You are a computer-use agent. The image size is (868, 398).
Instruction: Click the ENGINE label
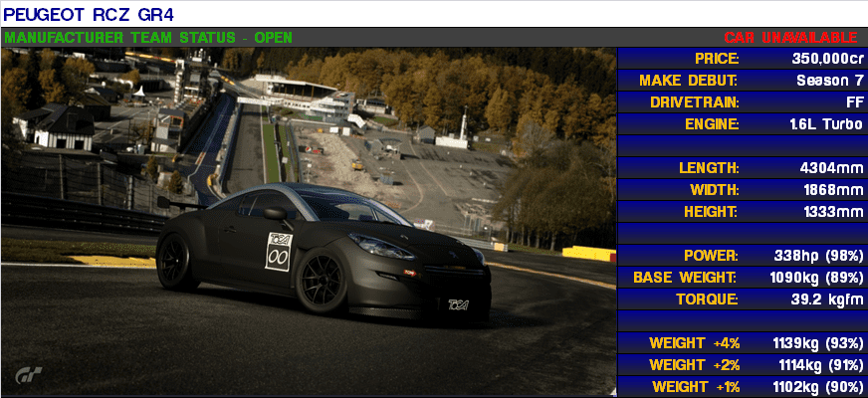coord(712,124)
